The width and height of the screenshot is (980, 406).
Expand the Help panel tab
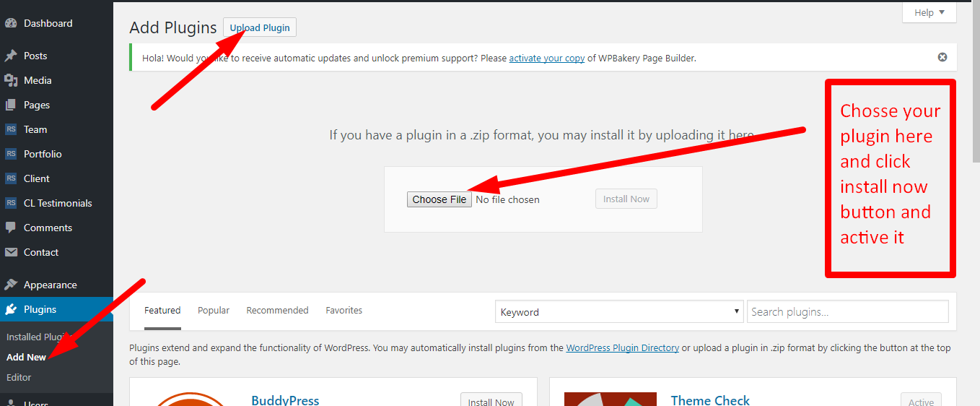[x=929, y=12]
